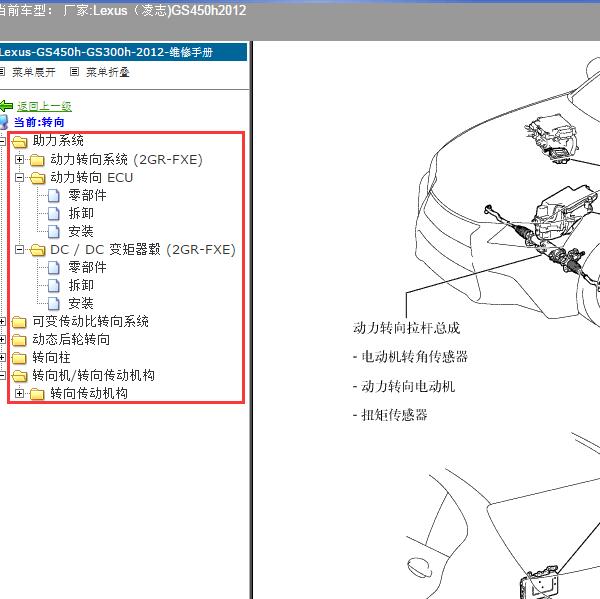Click the 动态后轮转向 folder icon
600x599 pixels.
click(19, 340)
